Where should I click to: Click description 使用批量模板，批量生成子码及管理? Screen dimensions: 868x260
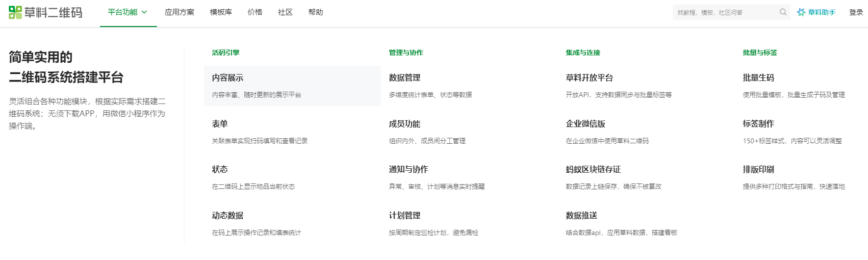[x=794, y=95]
